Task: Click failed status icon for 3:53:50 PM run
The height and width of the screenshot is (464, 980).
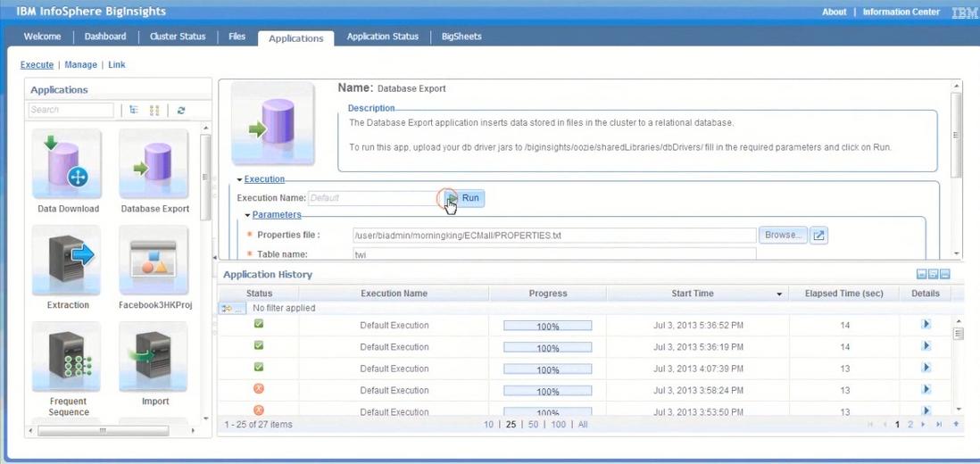Action: click(259, 410)
